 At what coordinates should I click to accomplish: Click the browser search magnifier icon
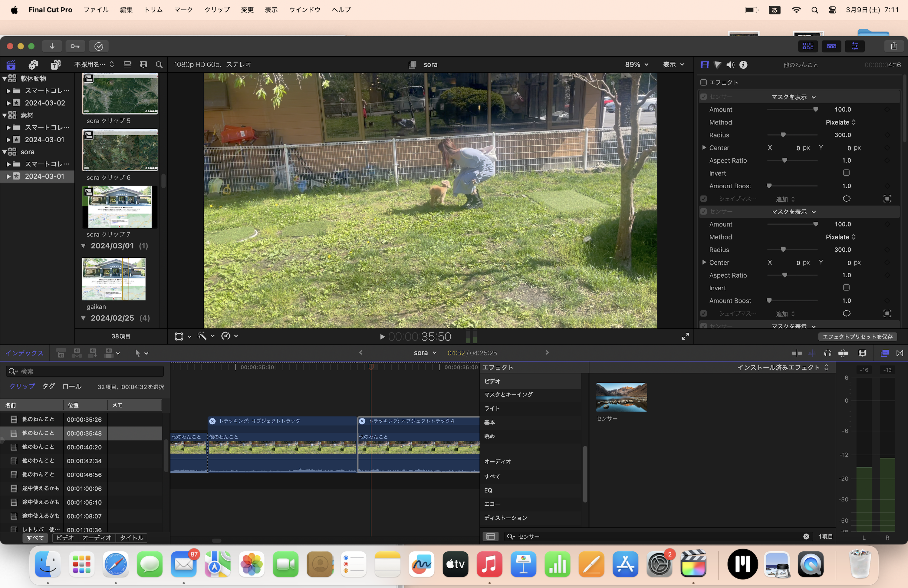(159, 65)
